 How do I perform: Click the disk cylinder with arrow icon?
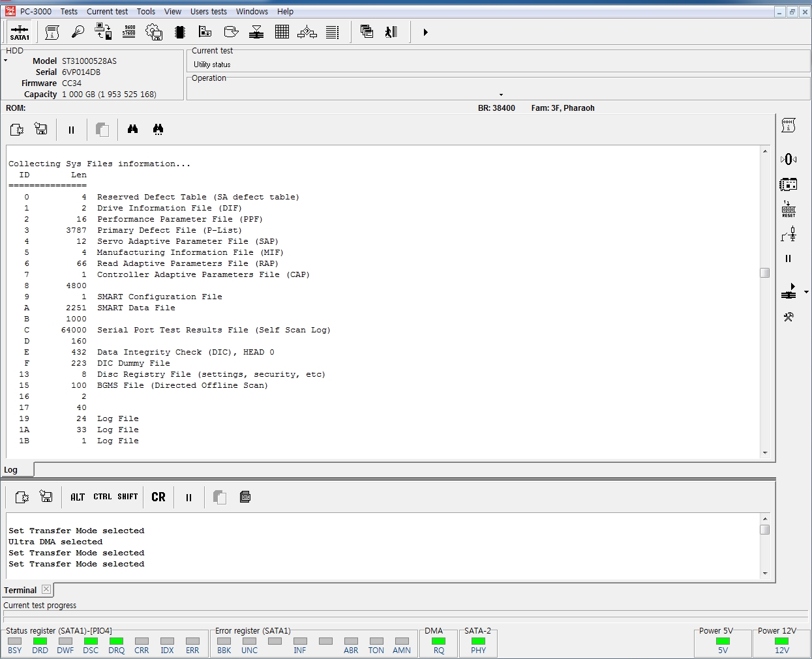[x=231, y=32]
